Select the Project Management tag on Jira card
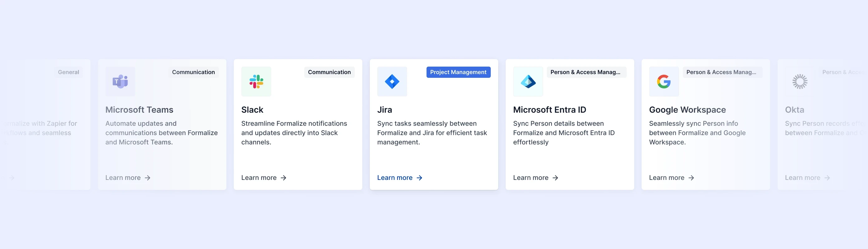 click(x=458, y=72)
